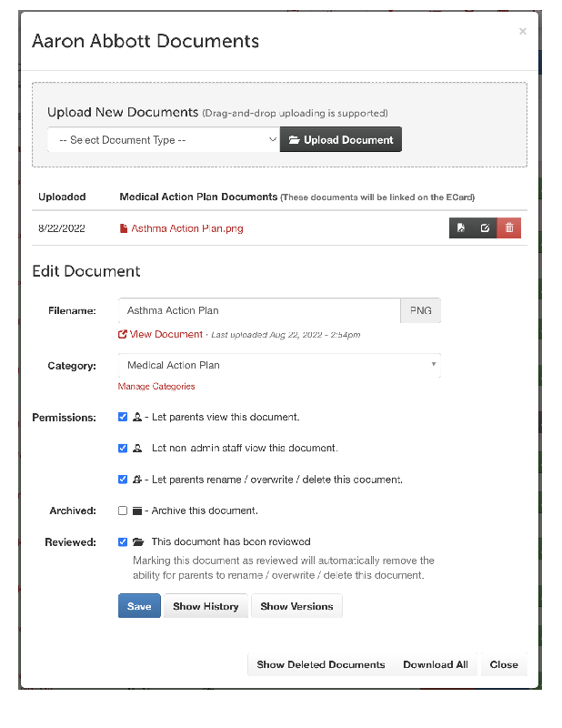Open the Category dropdown showing Medical Action Plan

click(x=279, y=366)
